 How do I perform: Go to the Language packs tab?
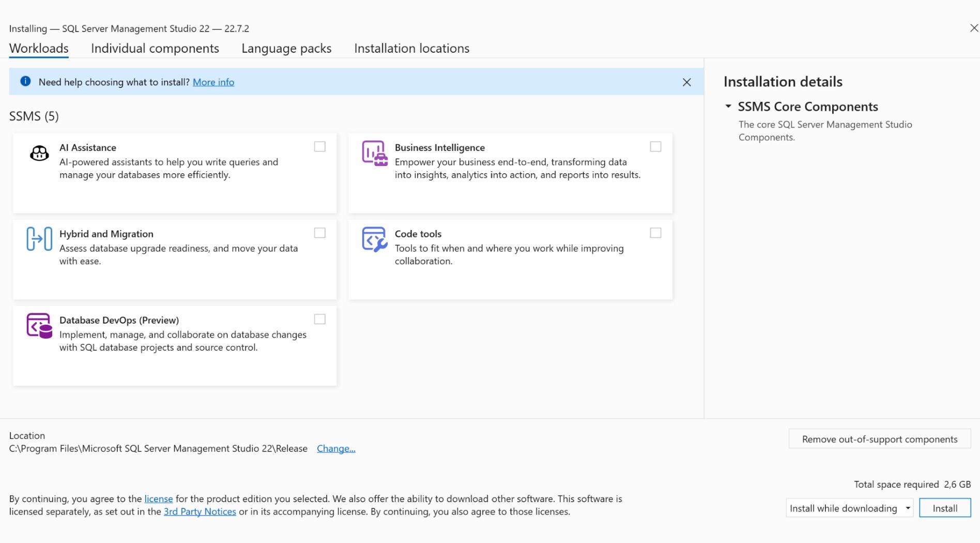click(x=286, y=49)
